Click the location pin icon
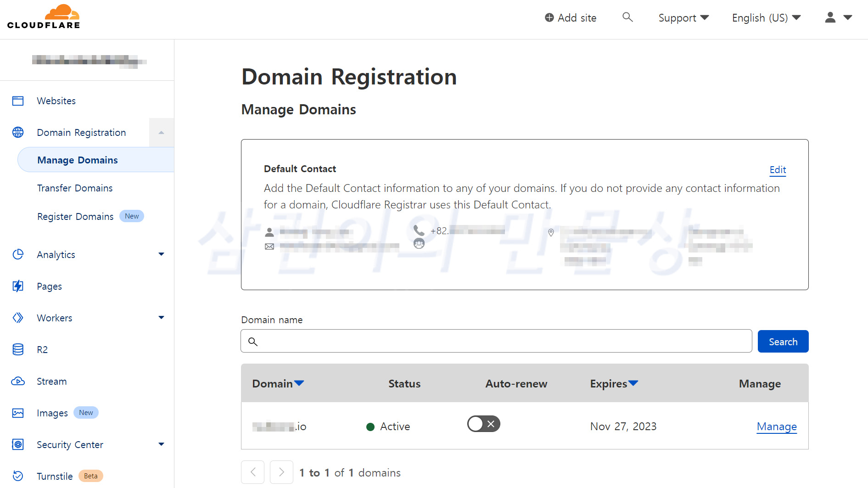868x488 pixels. coord(551,233)
